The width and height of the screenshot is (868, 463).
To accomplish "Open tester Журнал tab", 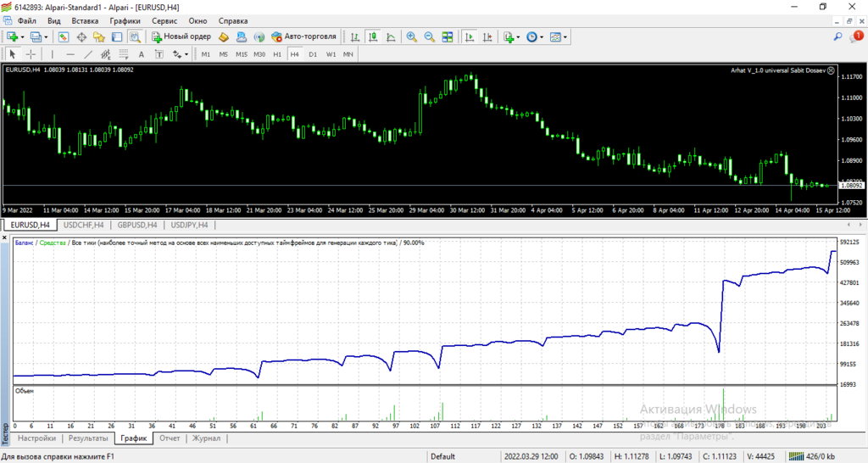I will click(x=206, y=438).
